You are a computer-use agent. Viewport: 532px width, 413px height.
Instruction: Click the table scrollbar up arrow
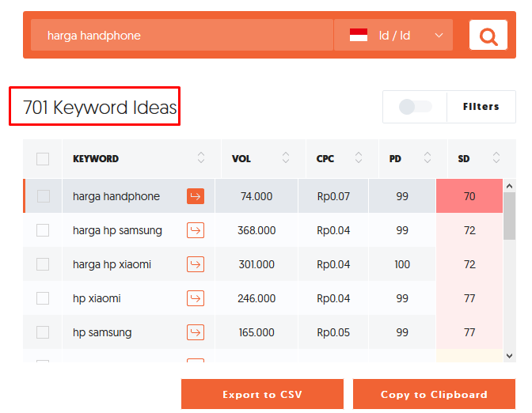coord(509,186)
